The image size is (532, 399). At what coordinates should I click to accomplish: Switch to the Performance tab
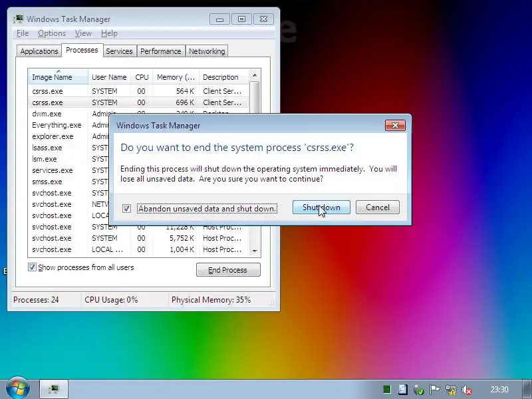pos(160,51)
